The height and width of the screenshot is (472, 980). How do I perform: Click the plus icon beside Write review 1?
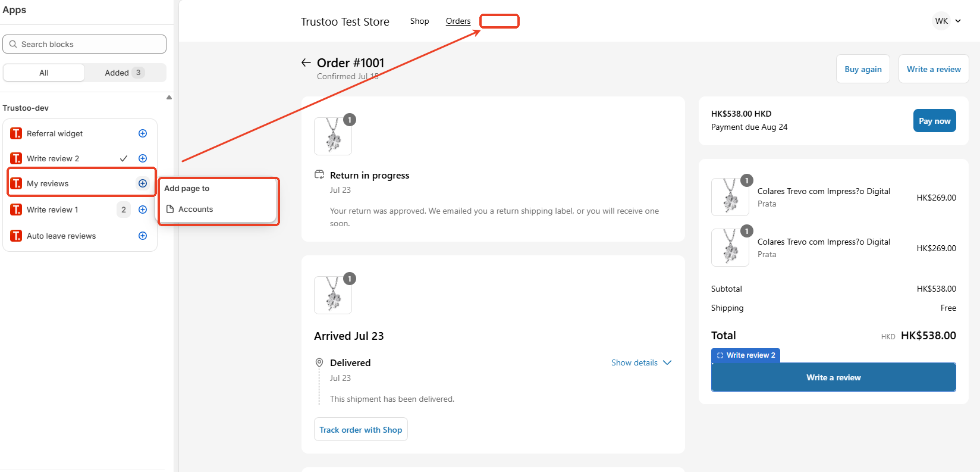(143, 210)
